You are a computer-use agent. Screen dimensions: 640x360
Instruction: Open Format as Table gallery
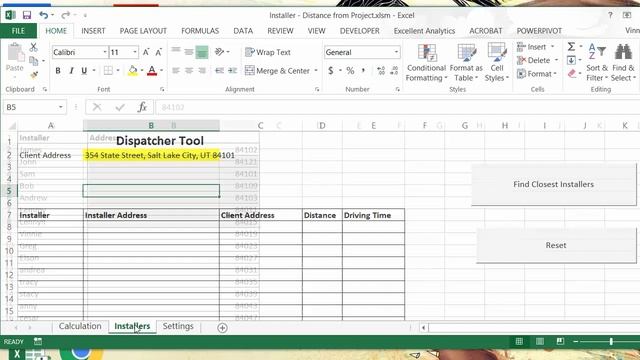[x=466, y=62]
